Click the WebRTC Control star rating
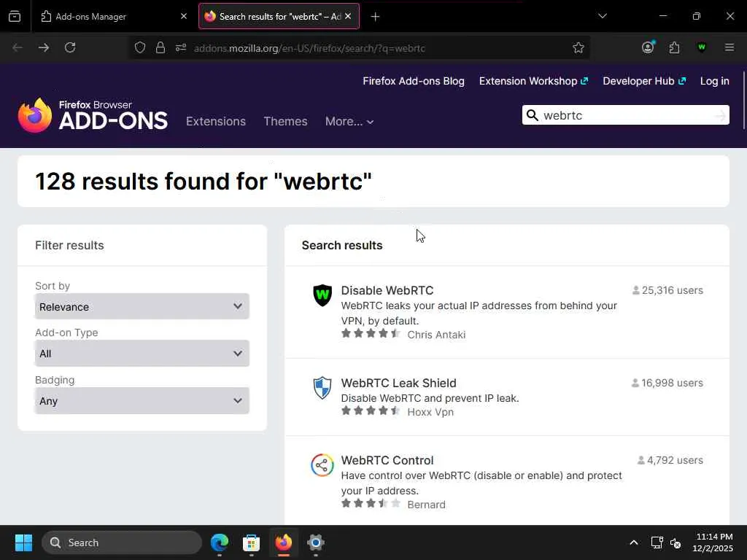 [371, 503]
